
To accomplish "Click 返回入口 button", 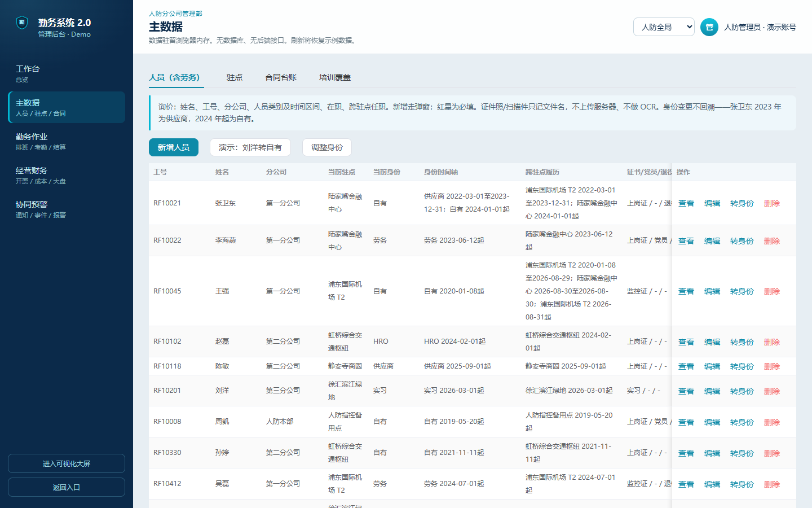I will (x=67, y=487).
